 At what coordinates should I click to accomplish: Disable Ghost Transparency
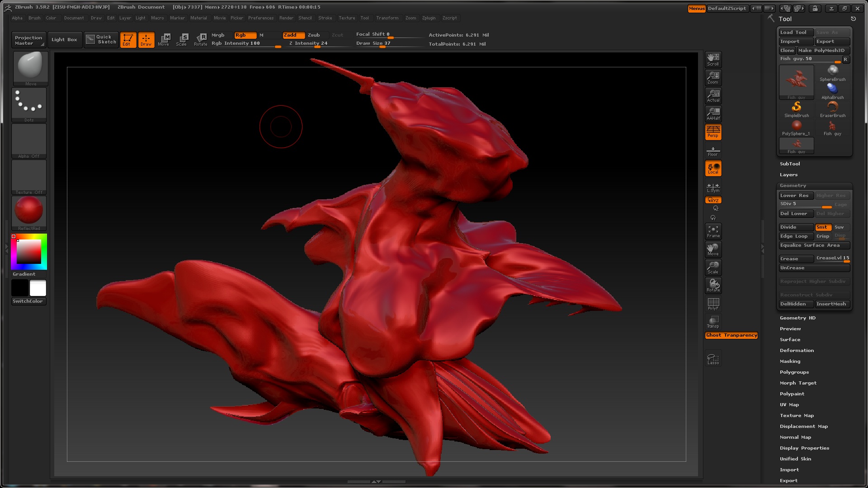pyautogui.click(x=731, y=335)
